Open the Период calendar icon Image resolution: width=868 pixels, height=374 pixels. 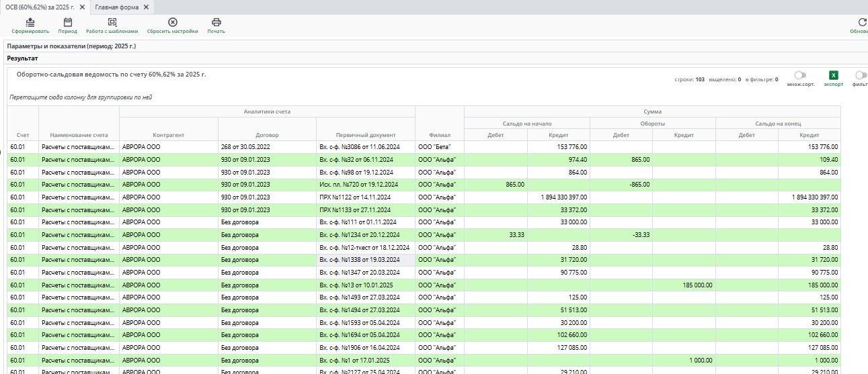(67, 22)
